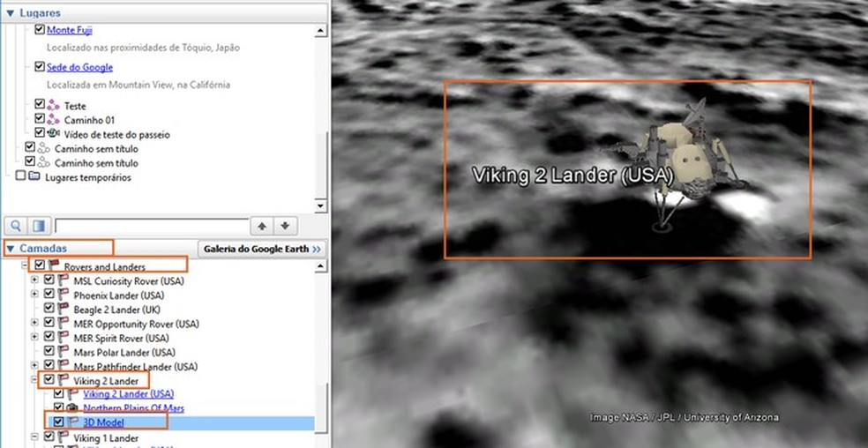Click the Lugares list scroll down arrow
The image size is (868, 448).
coord(320,205)
